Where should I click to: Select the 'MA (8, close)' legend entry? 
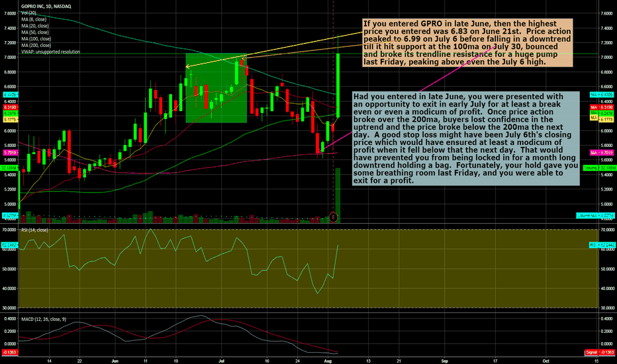click(x=34, y=19)
